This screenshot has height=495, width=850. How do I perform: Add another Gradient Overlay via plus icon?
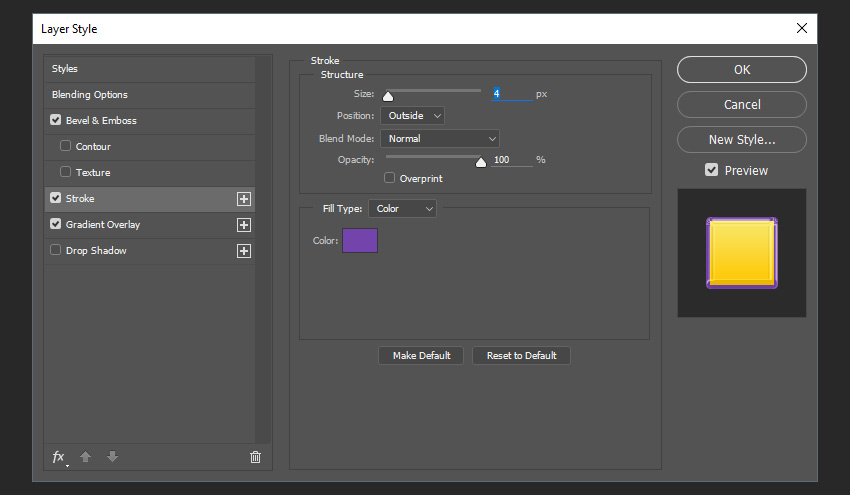tap(243, 225)
